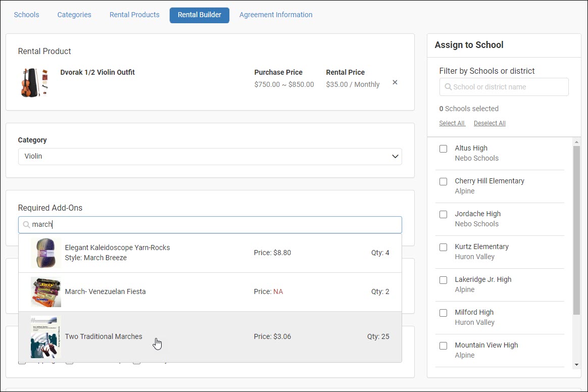588x392 pixels.
Task: Open the Schools tab
Action: [x=26, y=15]
